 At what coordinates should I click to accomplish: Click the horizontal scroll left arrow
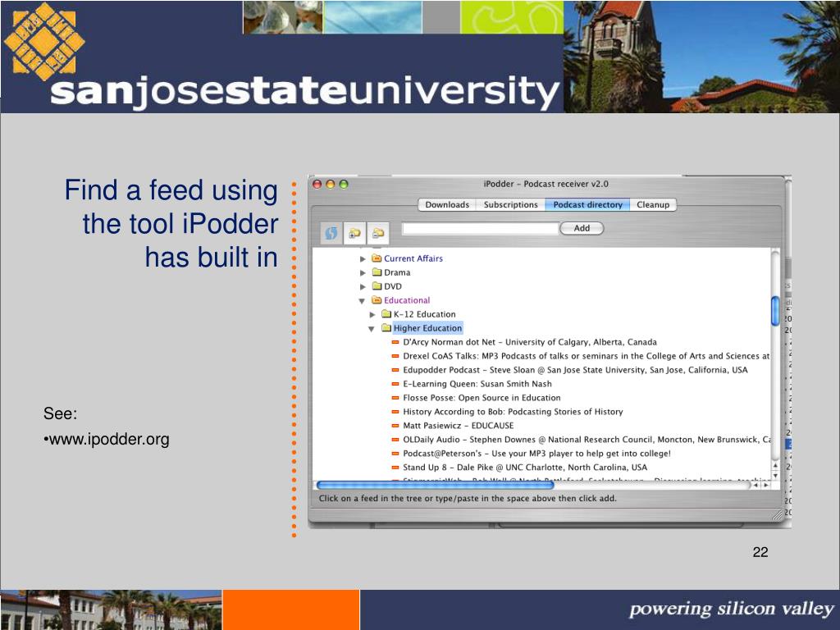756,485
